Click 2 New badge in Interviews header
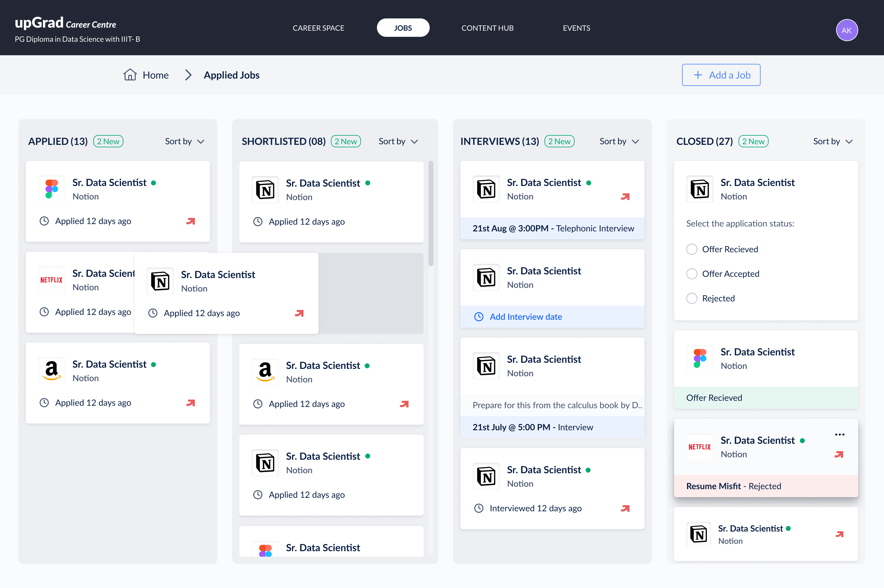This screenshot has width=884, height=588. [559, 141]
